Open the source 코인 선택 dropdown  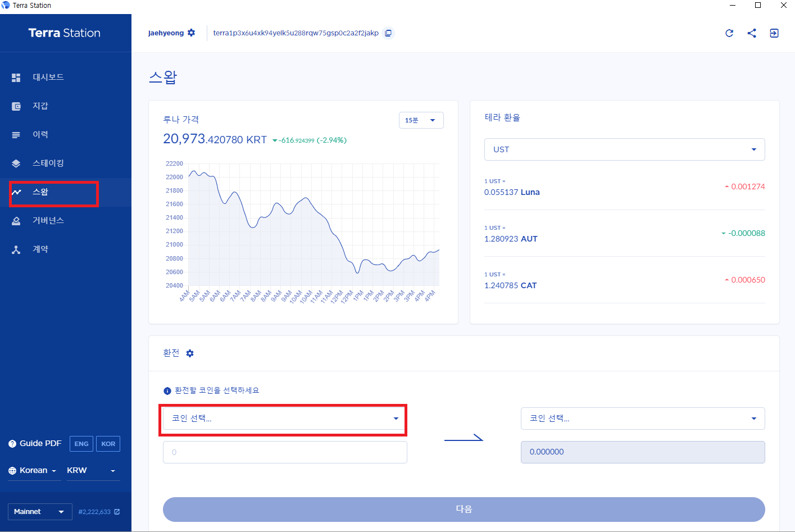coord(285,419)
